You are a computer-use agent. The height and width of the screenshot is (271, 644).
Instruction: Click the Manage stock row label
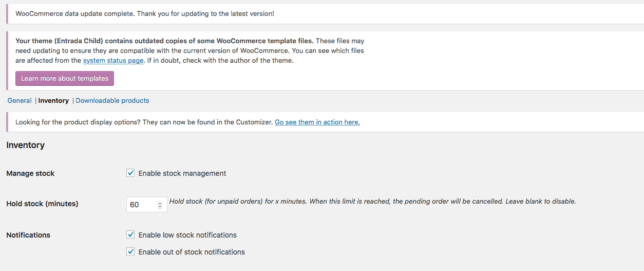(x=30, y=173)
